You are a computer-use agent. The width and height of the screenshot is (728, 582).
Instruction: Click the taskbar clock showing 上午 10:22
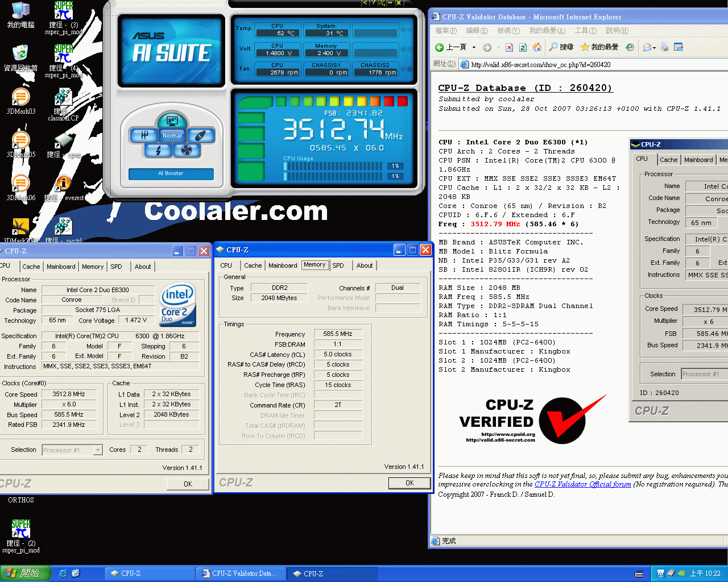click(x=705, y=573)
